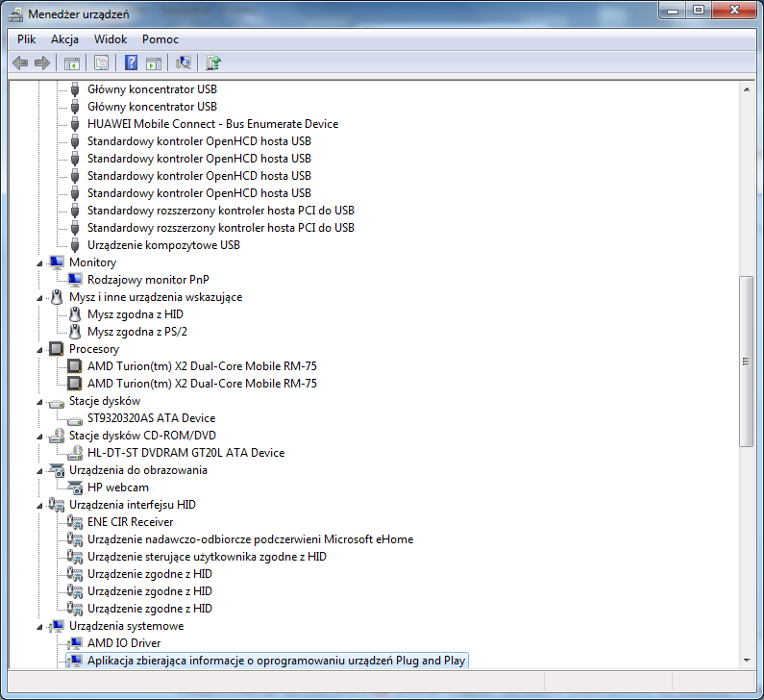This screenshot has width=764, height=700.
Task: Toggle the action pane toolbar icon
Action: [154, 62]
